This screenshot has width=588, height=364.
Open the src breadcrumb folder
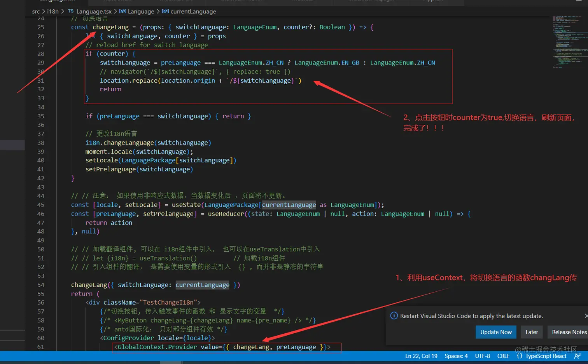pyautogui.click(x=36, y=11)
